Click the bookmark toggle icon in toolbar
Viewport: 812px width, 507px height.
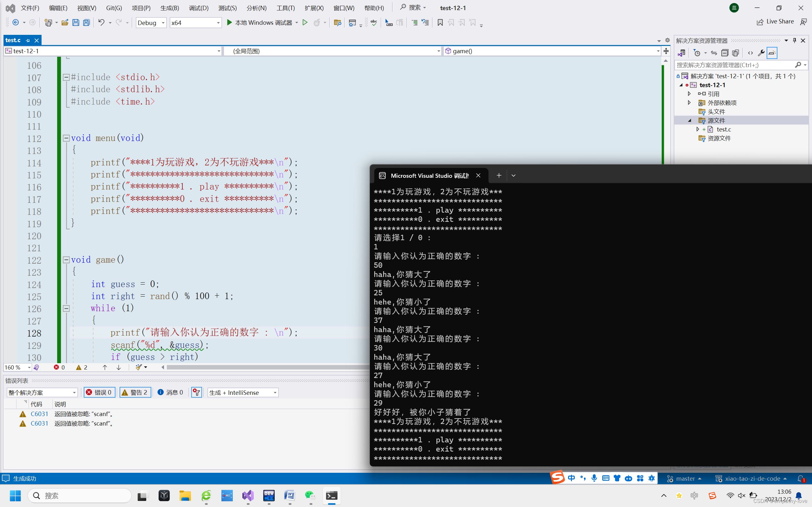point(440,22)
